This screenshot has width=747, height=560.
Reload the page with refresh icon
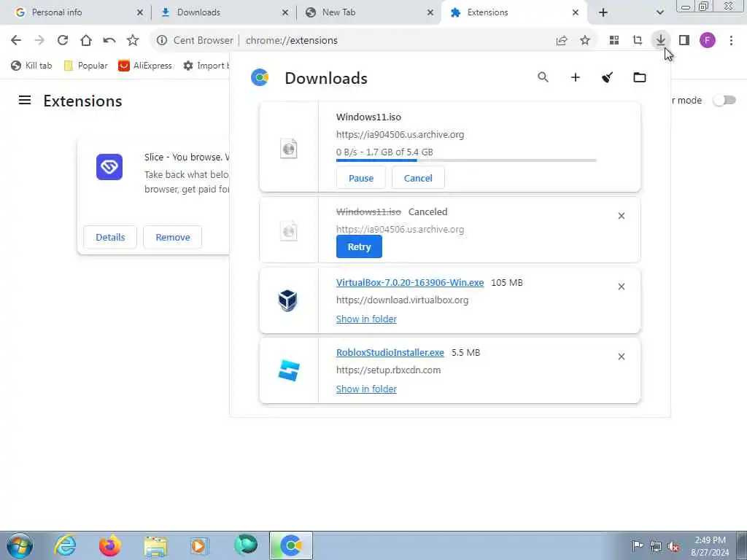point(63,41)
